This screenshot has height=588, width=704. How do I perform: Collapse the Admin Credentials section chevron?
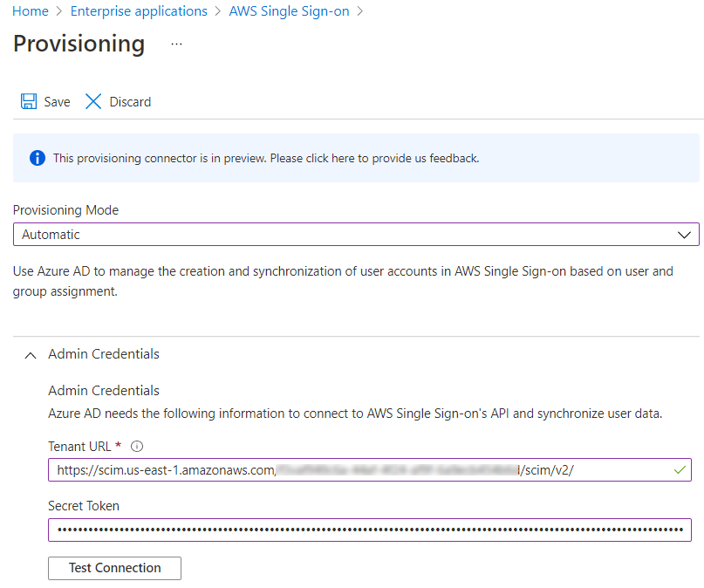coord(31,355)
